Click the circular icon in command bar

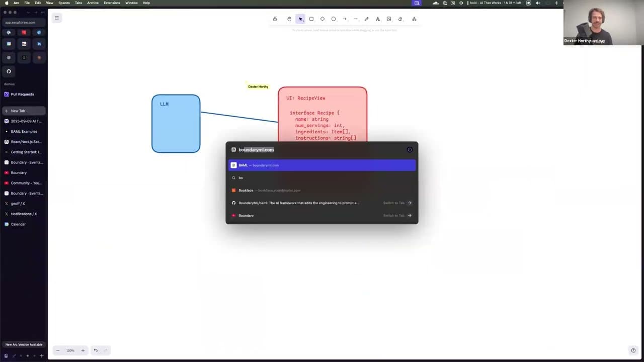pos(410,150)
